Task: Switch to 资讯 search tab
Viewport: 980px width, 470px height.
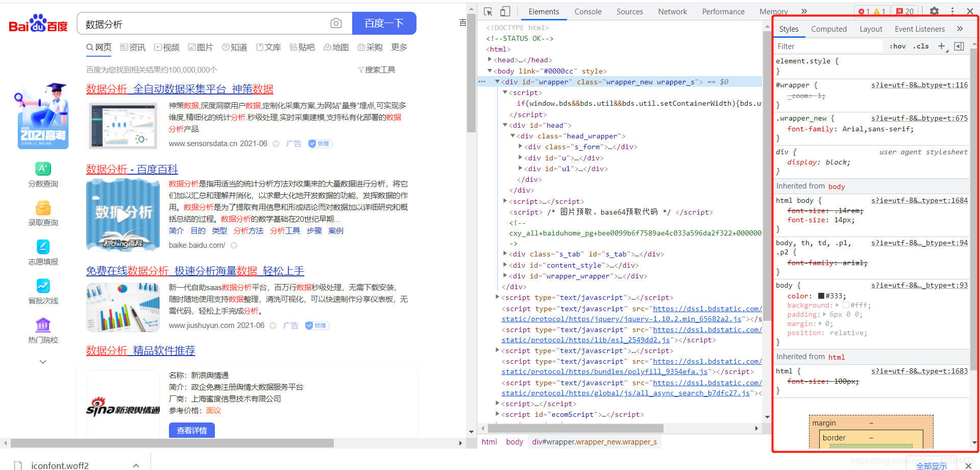Action: (x=133, y=47)
